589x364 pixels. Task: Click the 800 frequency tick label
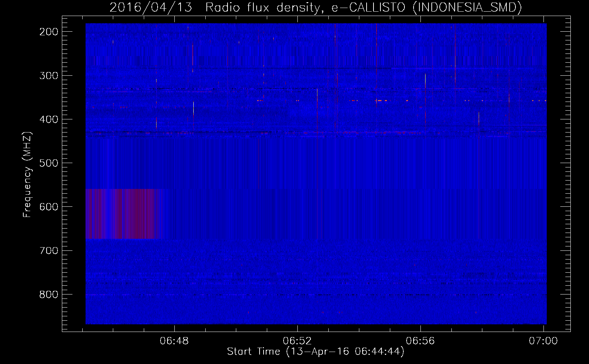pyautogui.click(x=49, y=294)
